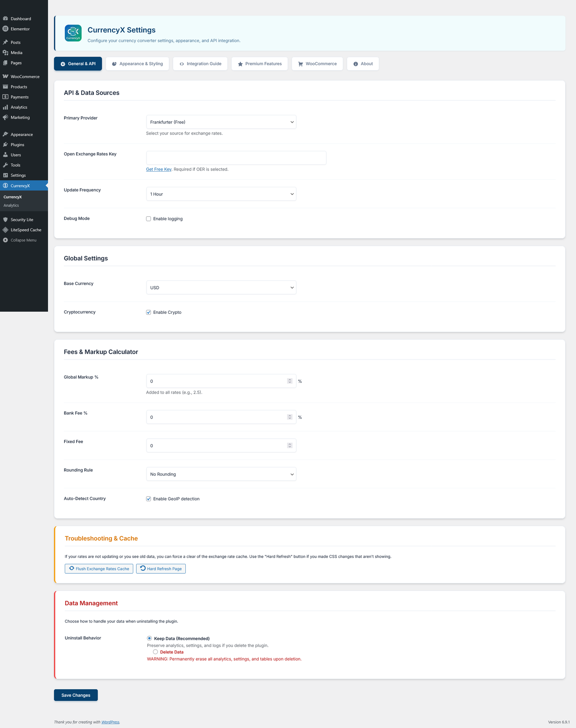Open the Rounding Rule dropdown
The width and height of the screenshot is (576, 728).
[x=221, y=474]
